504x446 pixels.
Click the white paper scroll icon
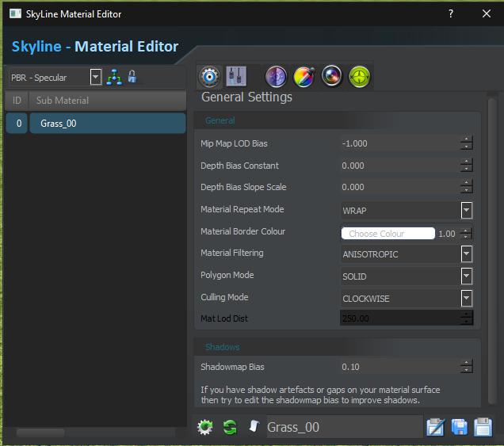[x=254, y=426]
